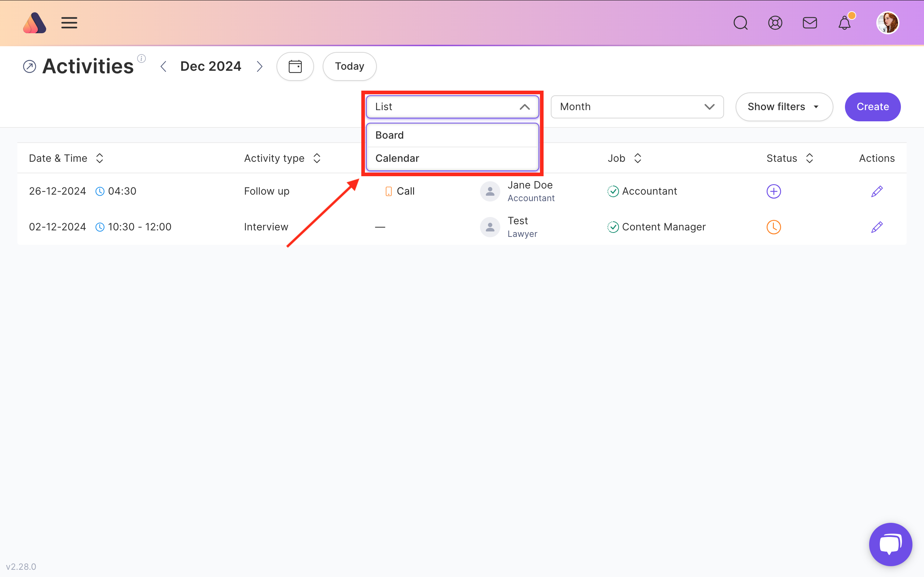Go to next month arrow

tap(260, 66)
